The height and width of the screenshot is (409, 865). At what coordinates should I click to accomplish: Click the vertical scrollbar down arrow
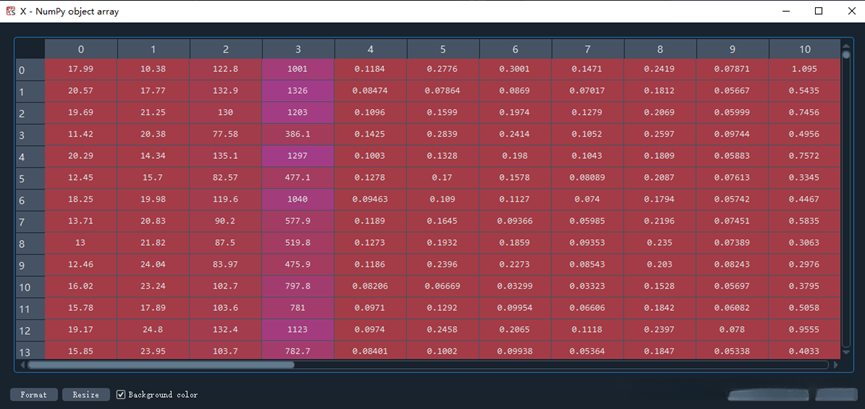click(846, 352)
